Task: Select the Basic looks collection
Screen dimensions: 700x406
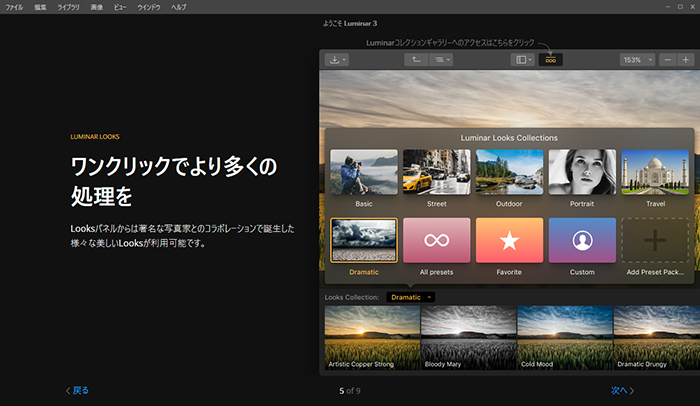Action: [364, 172]
